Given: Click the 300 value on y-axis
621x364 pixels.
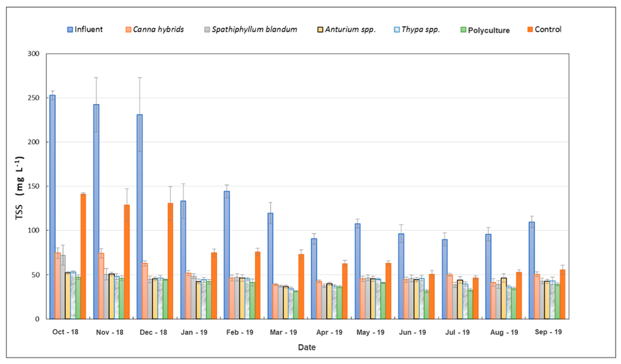Looking at the screenshot, I should click(x=34, y=54).
